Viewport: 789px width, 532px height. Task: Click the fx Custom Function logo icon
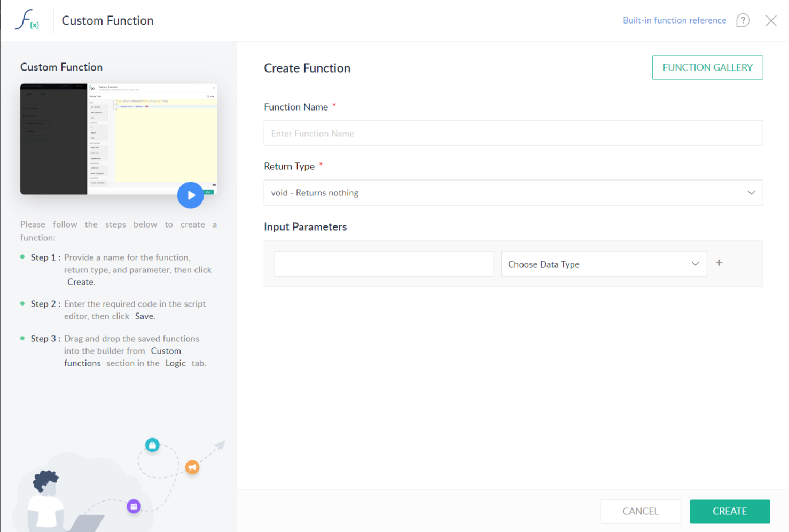tap(27, 20)
